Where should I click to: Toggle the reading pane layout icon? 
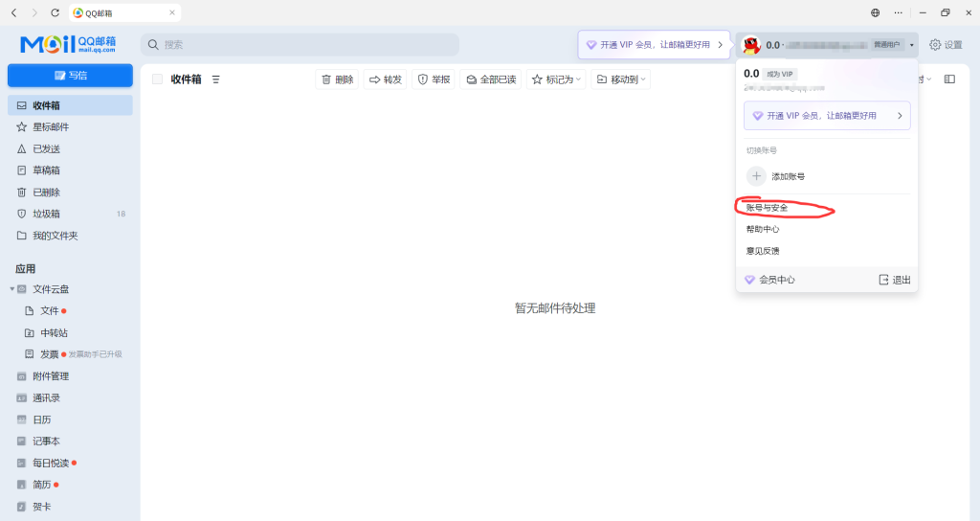coord(949,79)
